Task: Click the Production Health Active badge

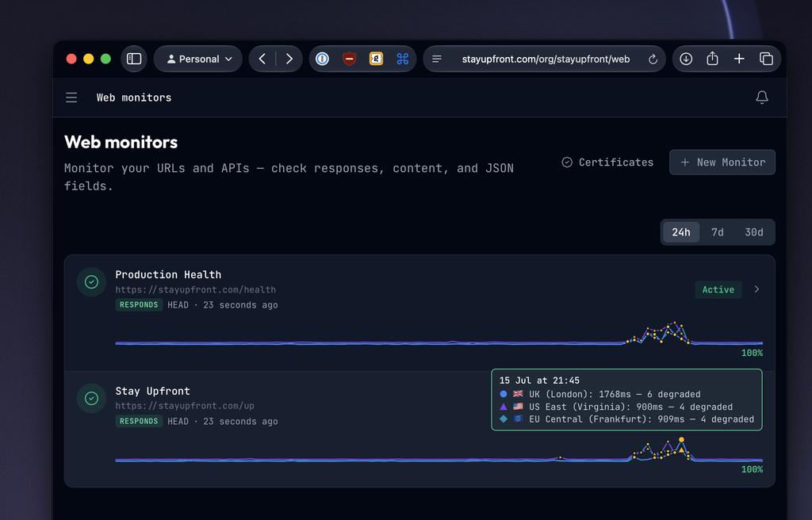Action: click(718, 289)
